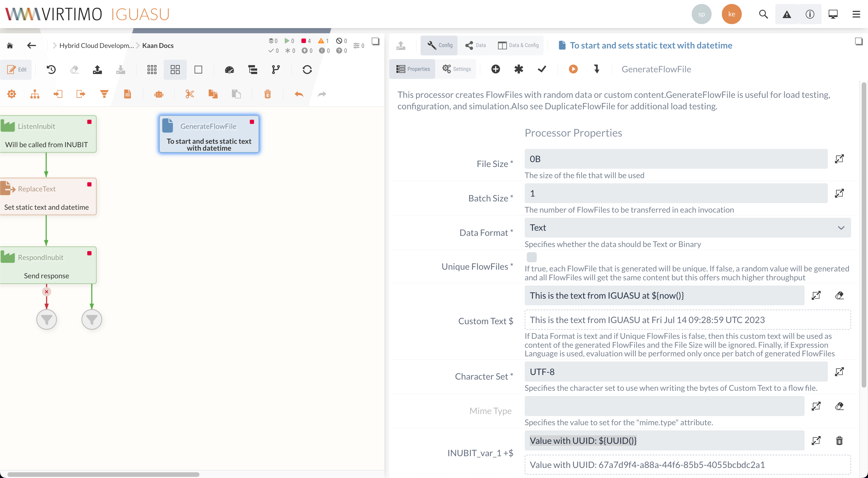Click the Character Set input field
The width and height of the screenshot is (868, 478).
(676, 372)
